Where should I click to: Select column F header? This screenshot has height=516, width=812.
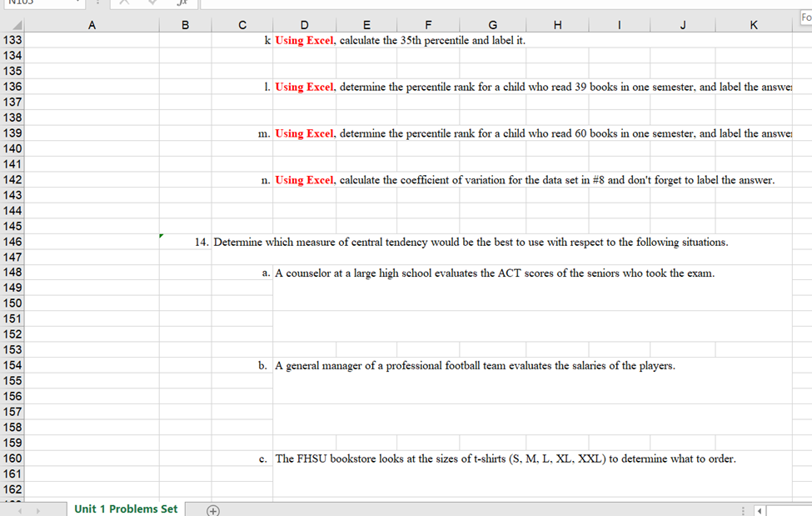pos(428,25)
